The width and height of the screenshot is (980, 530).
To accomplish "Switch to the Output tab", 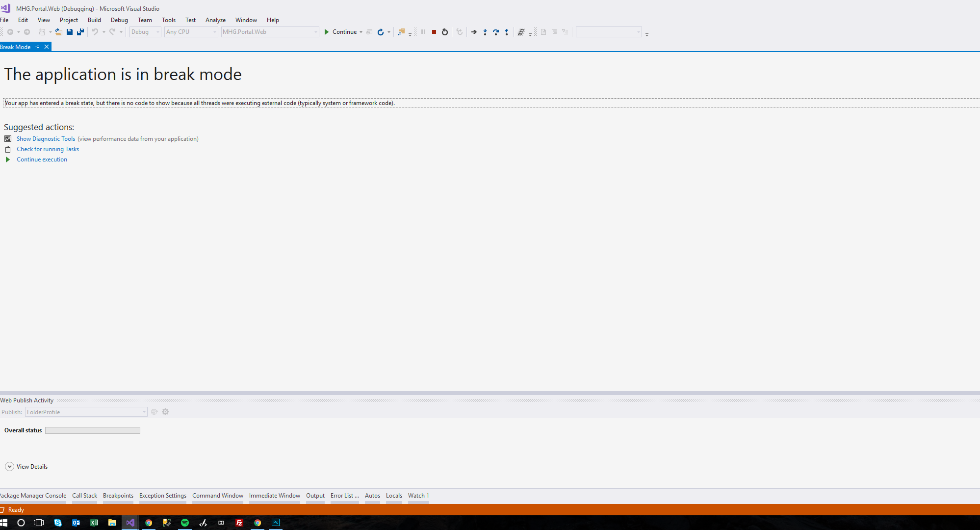I will click(315, 496).
